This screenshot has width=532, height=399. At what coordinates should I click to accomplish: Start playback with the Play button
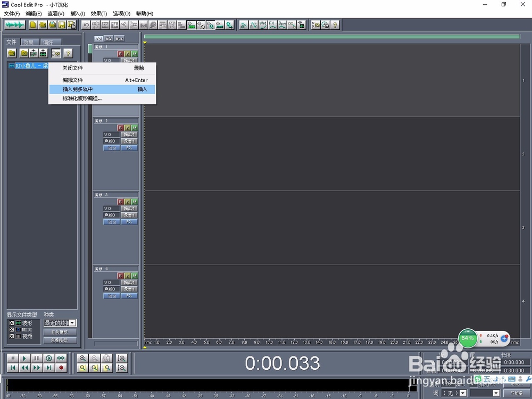click(x=24, y=358)
